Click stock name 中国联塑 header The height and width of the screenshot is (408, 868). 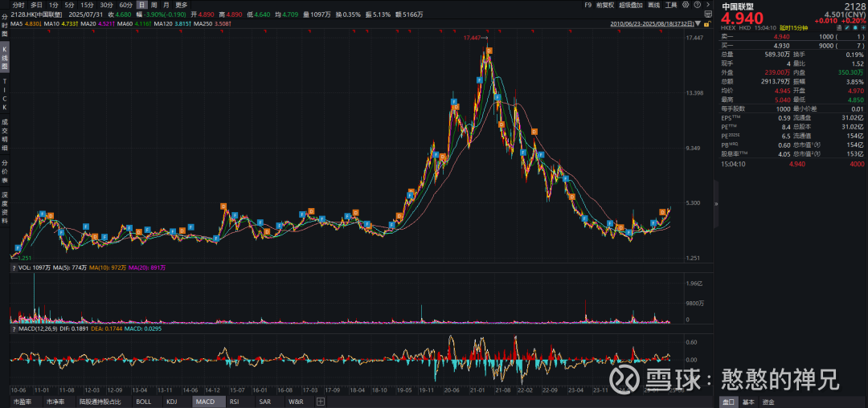[x=737, y=6]
